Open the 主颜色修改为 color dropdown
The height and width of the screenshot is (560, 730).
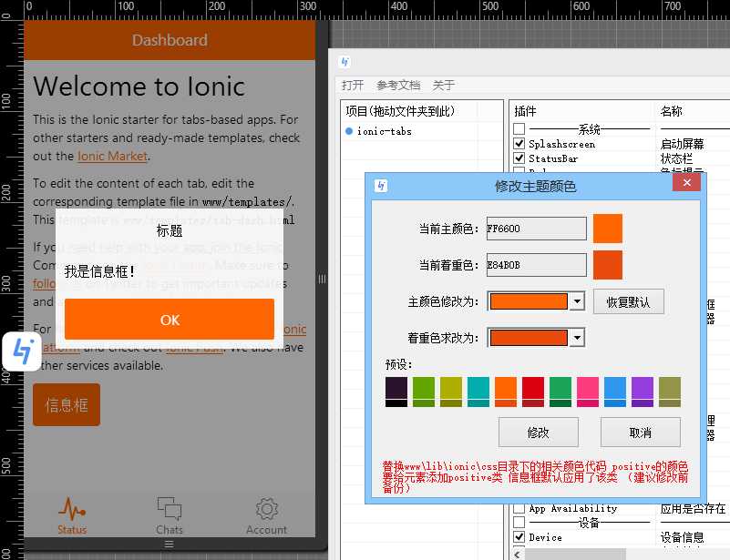(x=577, y=301)
